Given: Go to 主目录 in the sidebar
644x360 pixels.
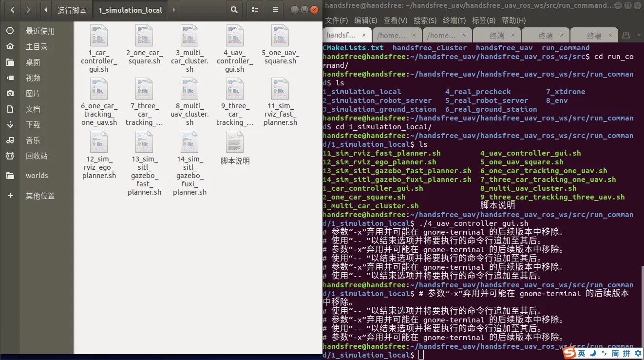Looking at the screenshot, I should pyautogui.click(x=37, y=46).
